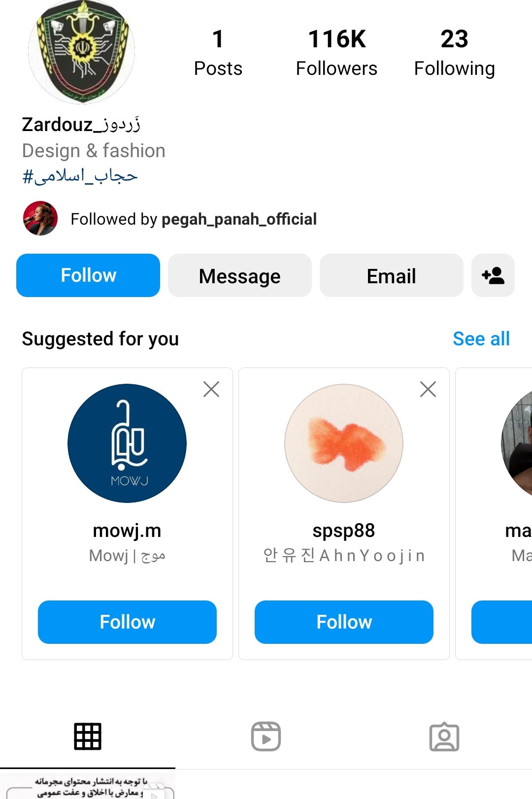532x799 pixels.
Task: Open the tagged photos tab
Action: click(444, 736)
